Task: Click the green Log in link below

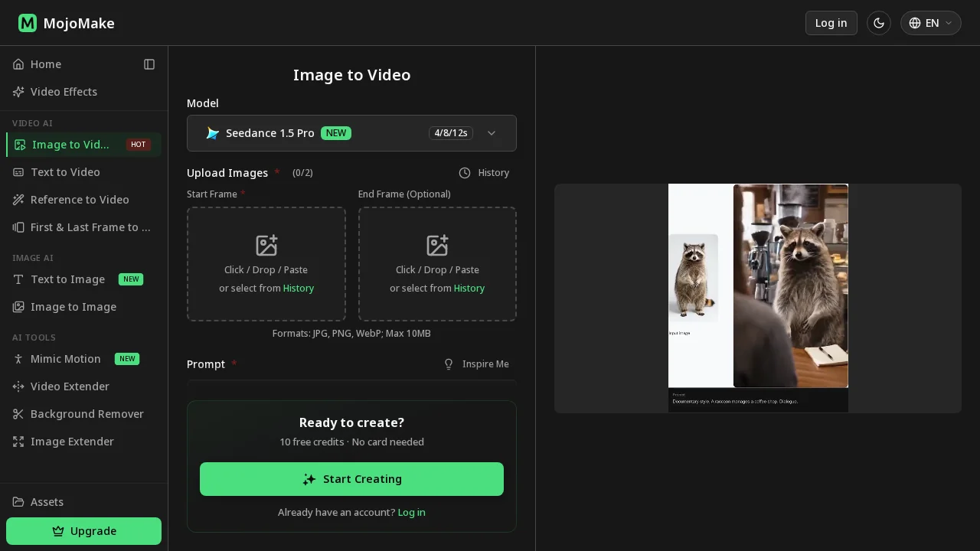Action: [x=411, y=513]
